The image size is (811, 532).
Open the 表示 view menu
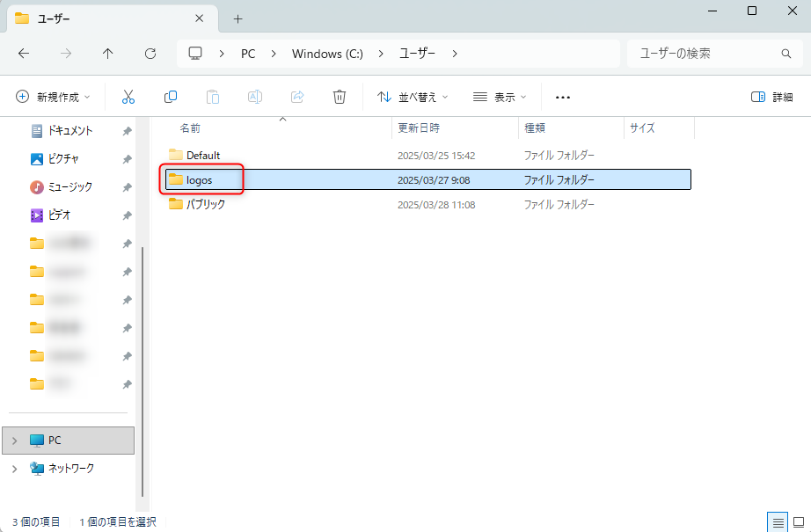(500, 97)
